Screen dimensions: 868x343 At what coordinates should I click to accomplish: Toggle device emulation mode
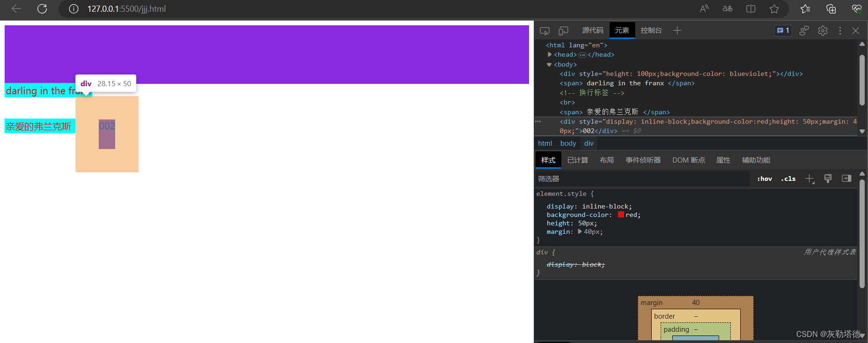pyautogui.click(x=563, y=30)
